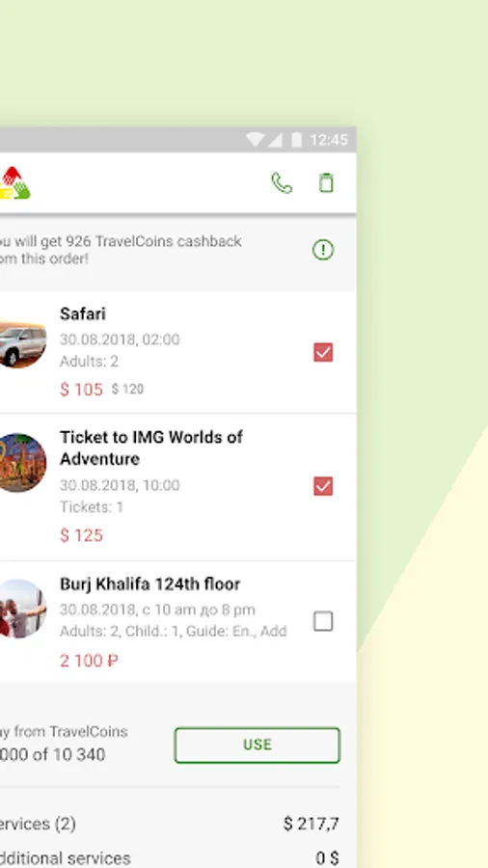Viewport: 488px width, 868px height.
Task: Uncheck the Safari order checkbox
Action: [x=323, y=352]
